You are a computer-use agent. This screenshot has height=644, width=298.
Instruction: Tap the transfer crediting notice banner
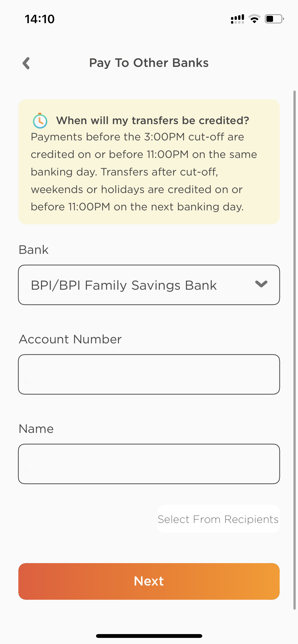tap(149, 162)
